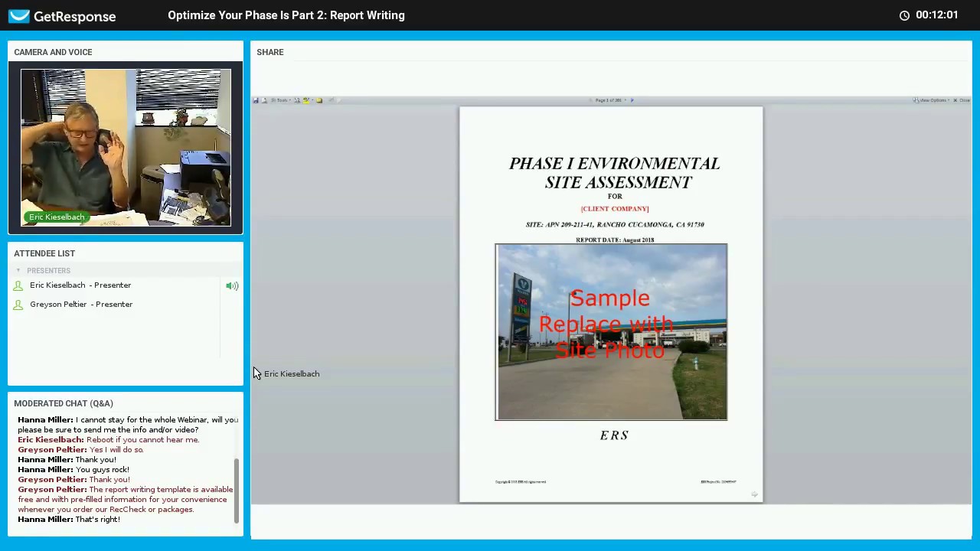
Task: Click the site APN address line
Action: click(615, 225)
